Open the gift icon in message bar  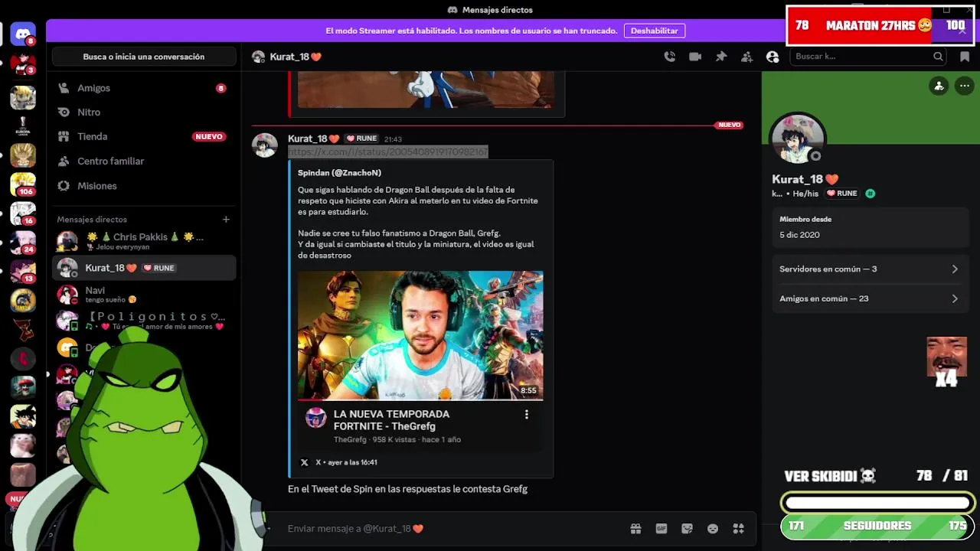coord(635,529)
